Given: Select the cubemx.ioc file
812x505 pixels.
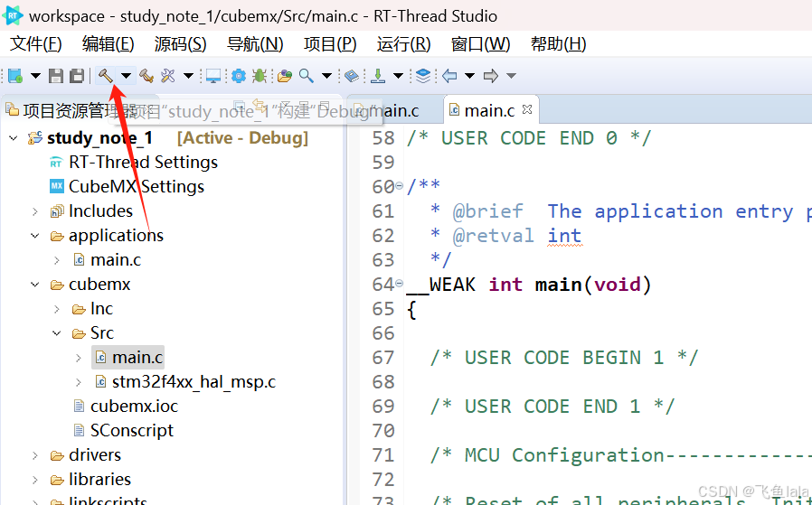Looking at the screenshot, I should (x=134, y=407).
